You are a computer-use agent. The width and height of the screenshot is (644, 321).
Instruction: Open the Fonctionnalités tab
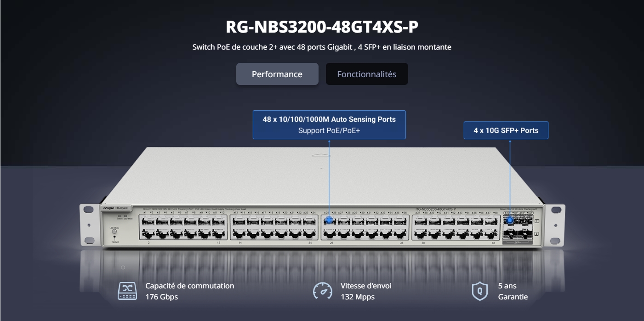click(366, 74)
